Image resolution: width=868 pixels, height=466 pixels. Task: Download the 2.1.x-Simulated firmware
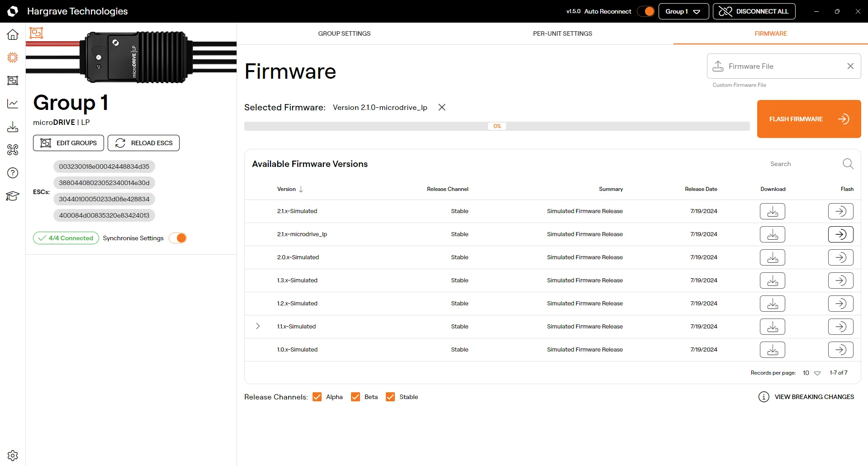pyautogui.click(x=773, y=211)
